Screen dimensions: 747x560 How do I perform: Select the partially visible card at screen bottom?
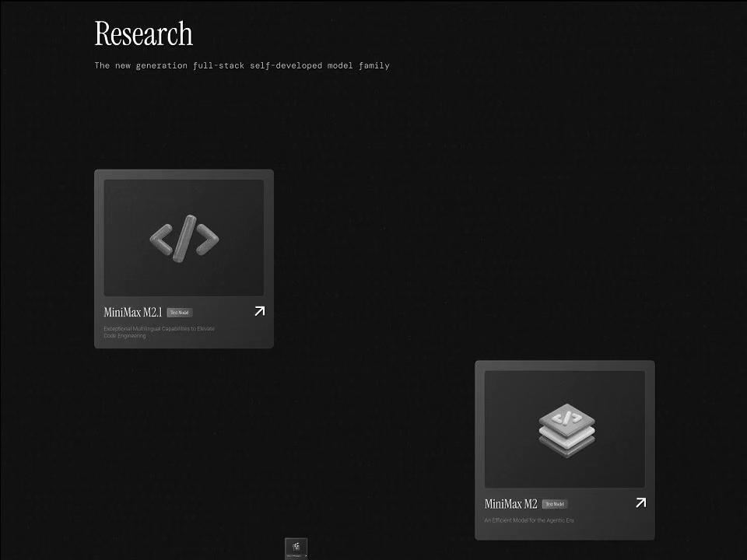click(x=295, y=548)
